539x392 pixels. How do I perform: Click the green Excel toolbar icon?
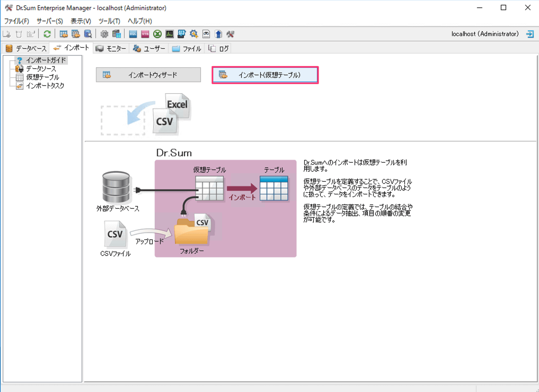pyautogui.click(x=157, y=34)
